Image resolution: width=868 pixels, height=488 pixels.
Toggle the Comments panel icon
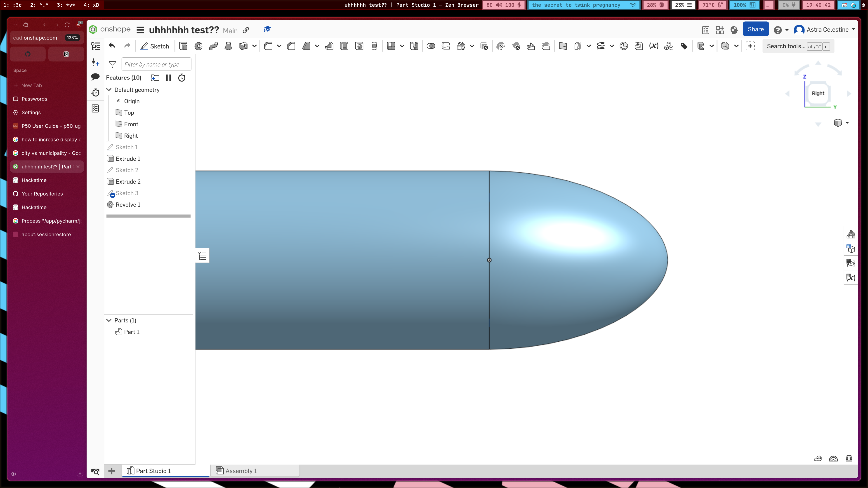pos(95,77)
